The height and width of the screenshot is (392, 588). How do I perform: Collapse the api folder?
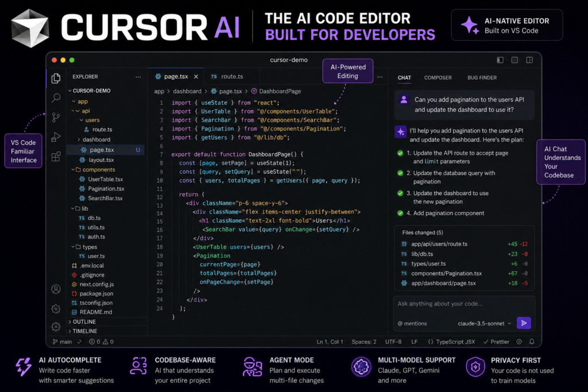[78, 111]
